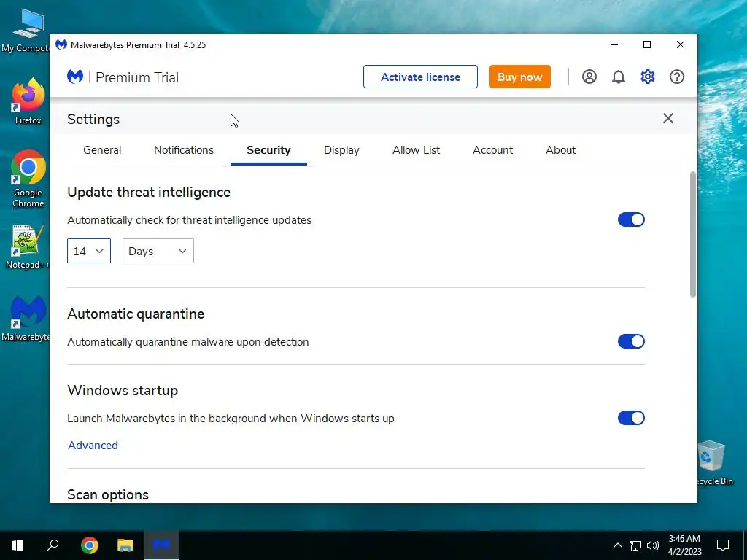Click the Windows startup heading
The image size is (747, 560).
coord(123,391)
